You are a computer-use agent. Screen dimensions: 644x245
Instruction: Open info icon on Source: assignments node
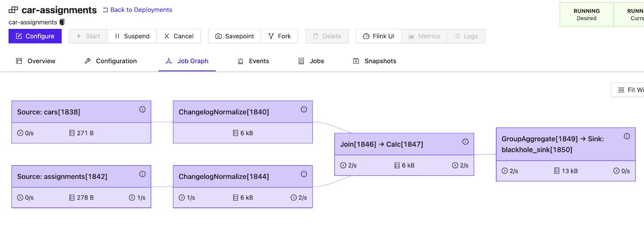142,174
